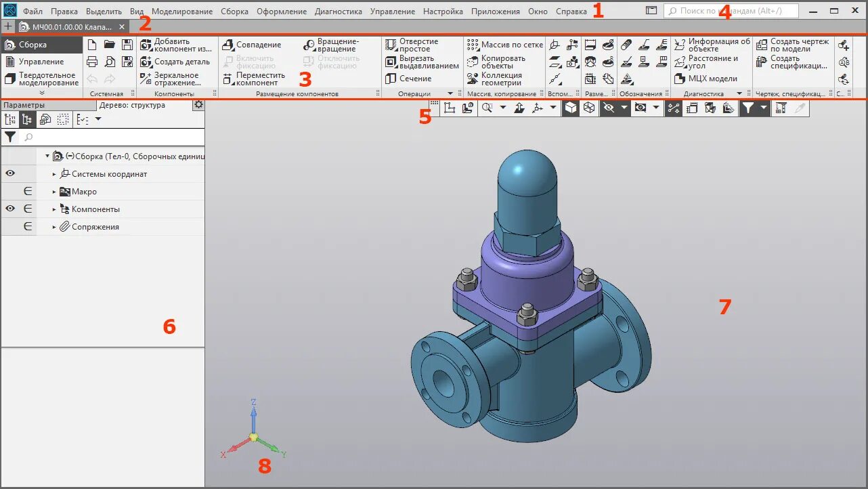Toggle the include mark for Компоненты
This screenshot has width=868, height=489.
coord(28,209)
